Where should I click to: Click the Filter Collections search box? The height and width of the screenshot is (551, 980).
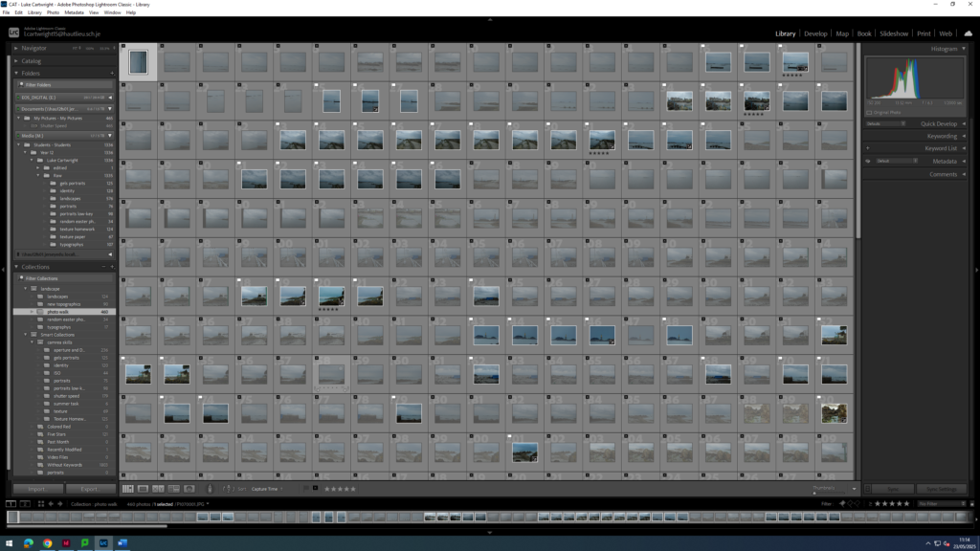click(x=65, y=278)
